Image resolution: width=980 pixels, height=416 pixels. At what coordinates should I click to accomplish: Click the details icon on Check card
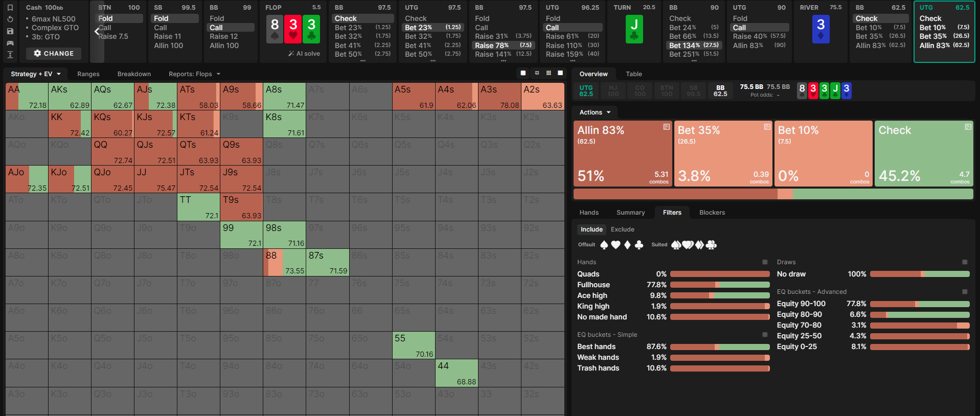[x=968, y=127]
